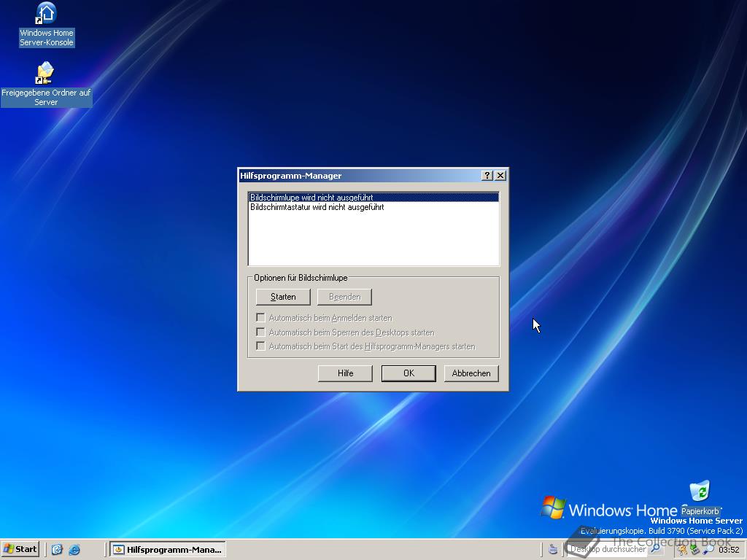Viewport: 747px width, 560px height.
Task: Click the on-screen keyboard language bar icon
Action: tap(553, 550)
